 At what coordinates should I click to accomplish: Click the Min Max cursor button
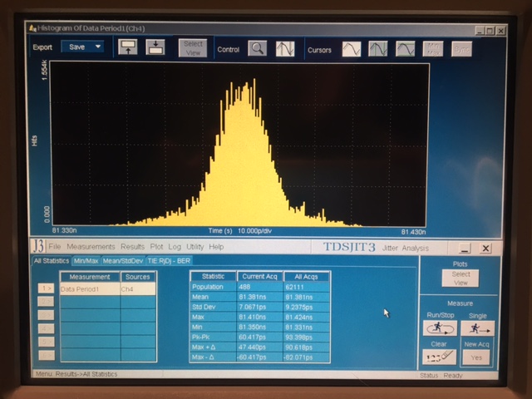(433, 49)
